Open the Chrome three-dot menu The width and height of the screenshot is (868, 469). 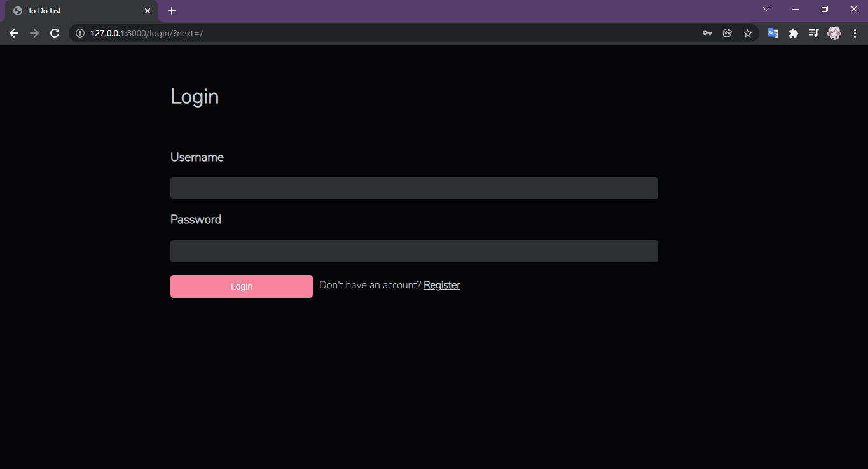pos(855,32)
